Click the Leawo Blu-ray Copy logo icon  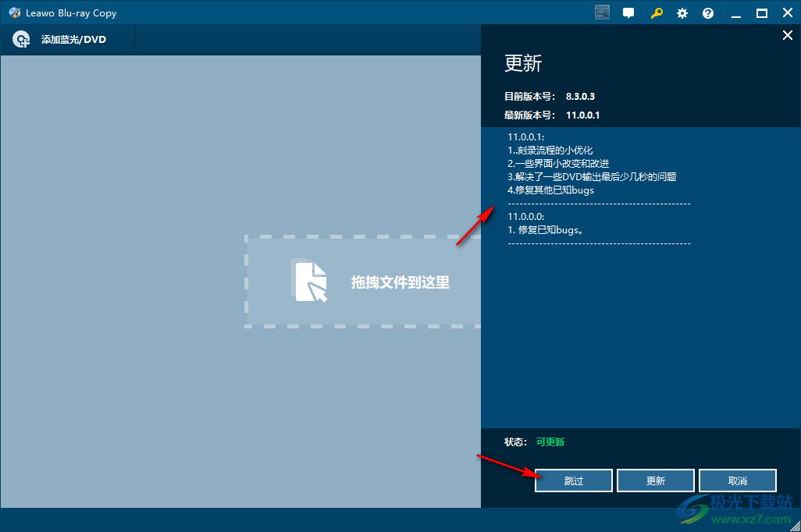coord(15,12)
